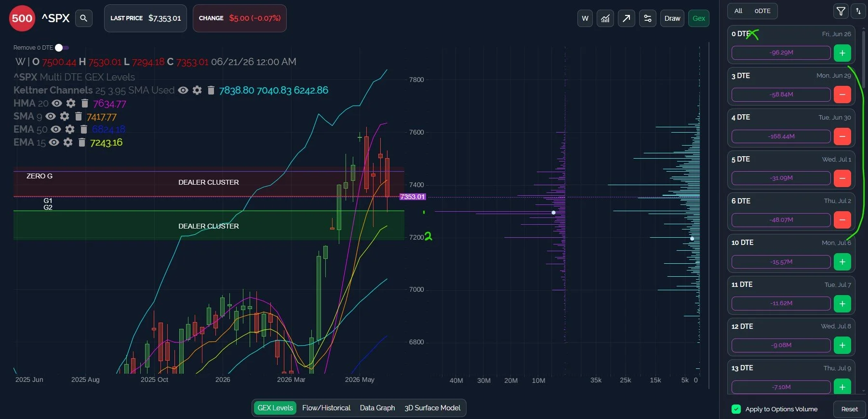
Task: Delete the HMA 20 indicator
Action: click(x=85, y=103)
